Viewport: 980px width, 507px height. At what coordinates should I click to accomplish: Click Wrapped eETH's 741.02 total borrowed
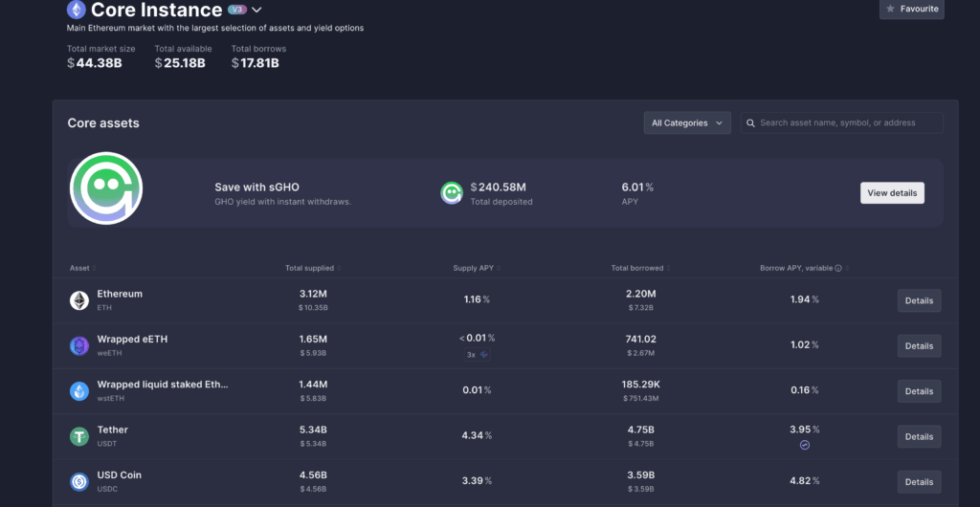[x=640, y=339]
